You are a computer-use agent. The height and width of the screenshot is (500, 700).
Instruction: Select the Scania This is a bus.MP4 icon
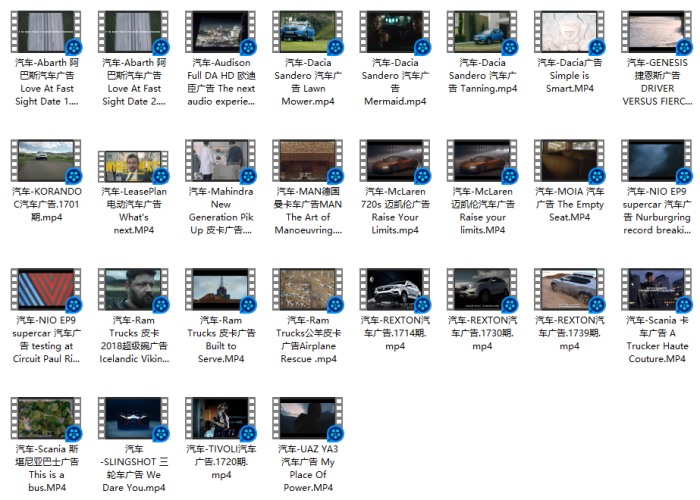click(46, 418)
